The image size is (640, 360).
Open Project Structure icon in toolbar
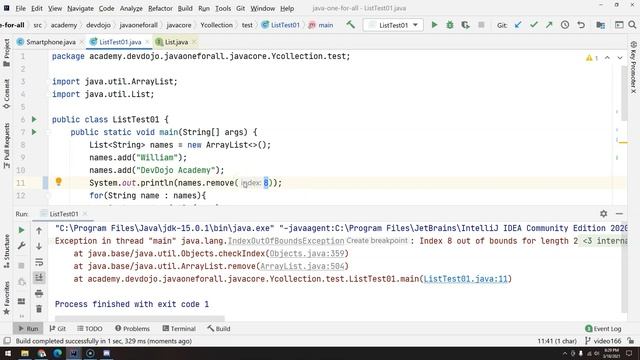tap(600, 25)
